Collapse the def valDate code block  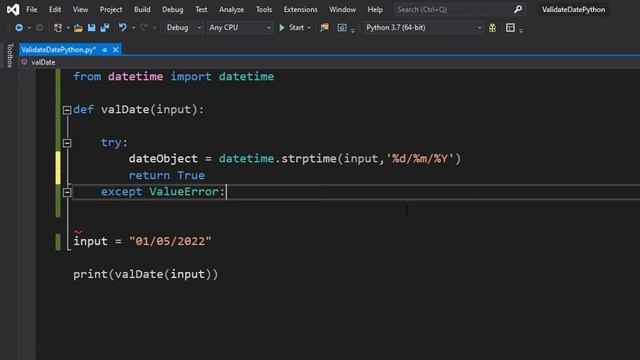pyautogui.click(x=67, y=110)
